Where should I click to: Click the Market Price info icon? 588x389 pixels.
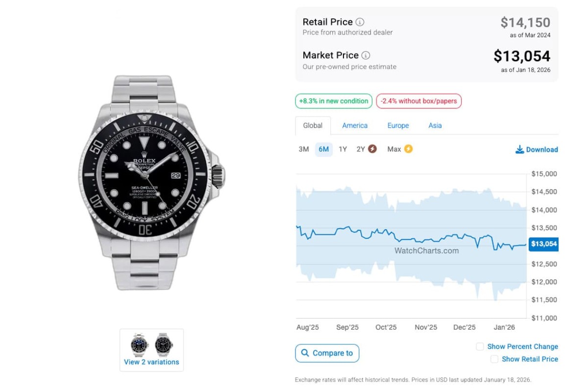click(366, 55)
